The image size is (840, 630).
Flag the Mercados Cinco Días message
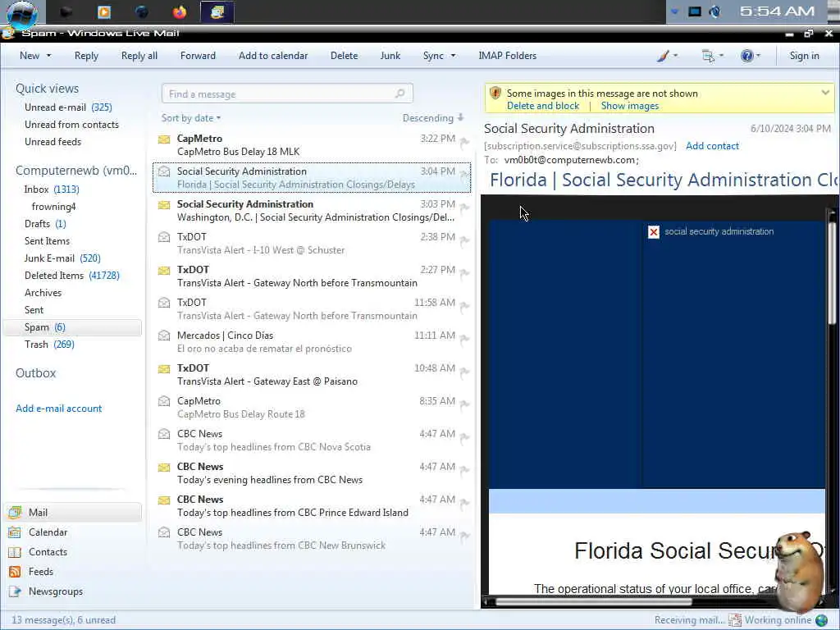click(464, 339)
